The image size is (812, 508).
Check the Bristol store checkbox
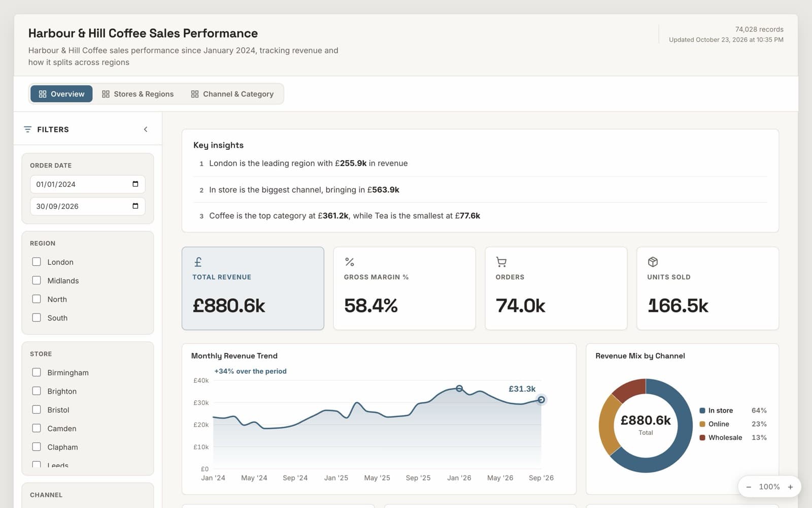click(x=37, y=409)
